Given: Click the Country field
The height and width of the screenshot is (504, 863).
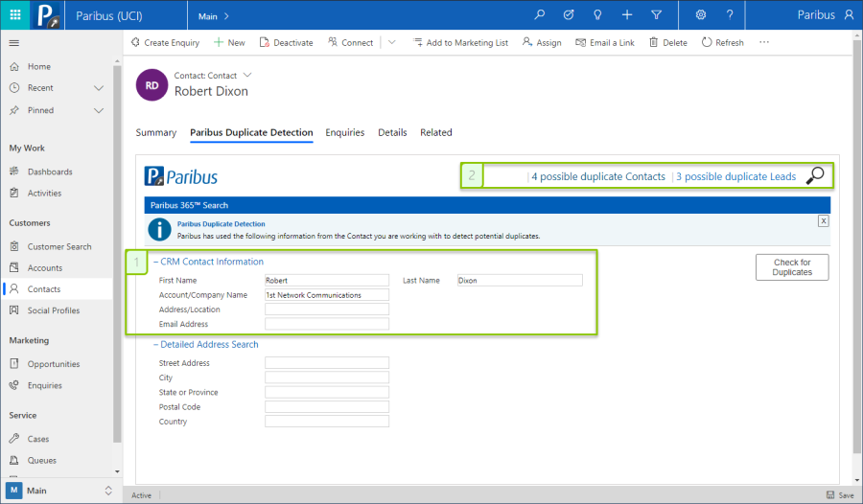Looking at the screenshot, I should [x=327, y=422].
